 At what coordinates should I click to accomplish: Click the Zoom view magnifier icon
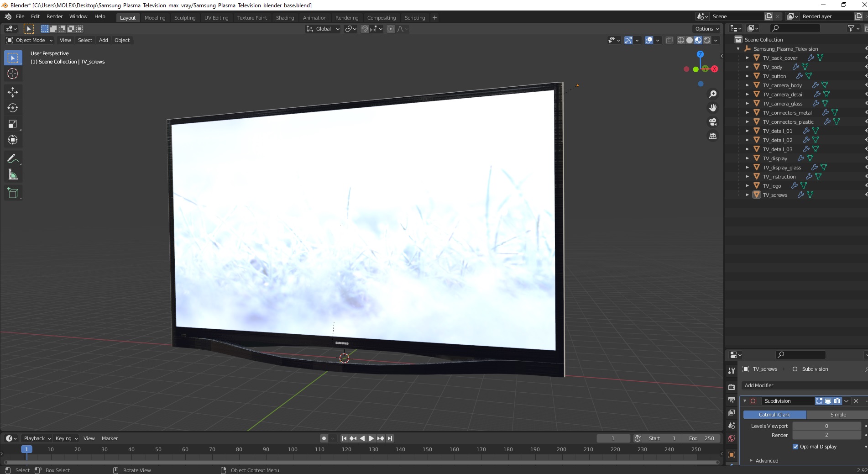click(x=712, y=94)
